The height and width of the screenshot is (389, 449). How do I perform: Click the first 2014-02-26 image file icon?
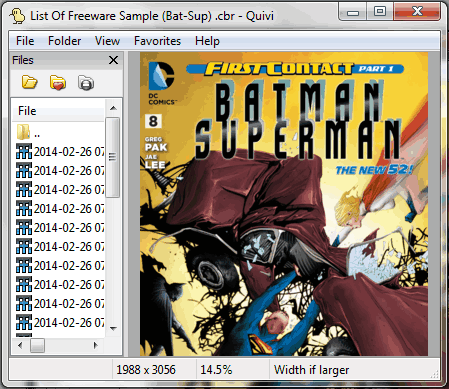(x=24, y=151)
